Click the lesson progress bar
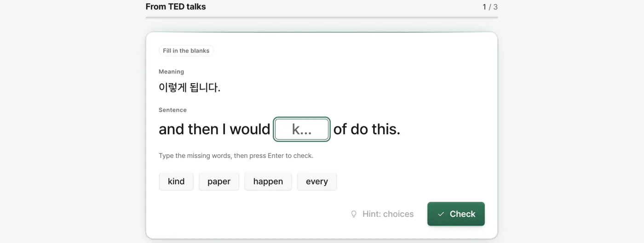The width and height of the screenshot is (644, 243). click(x=322, y=17)
